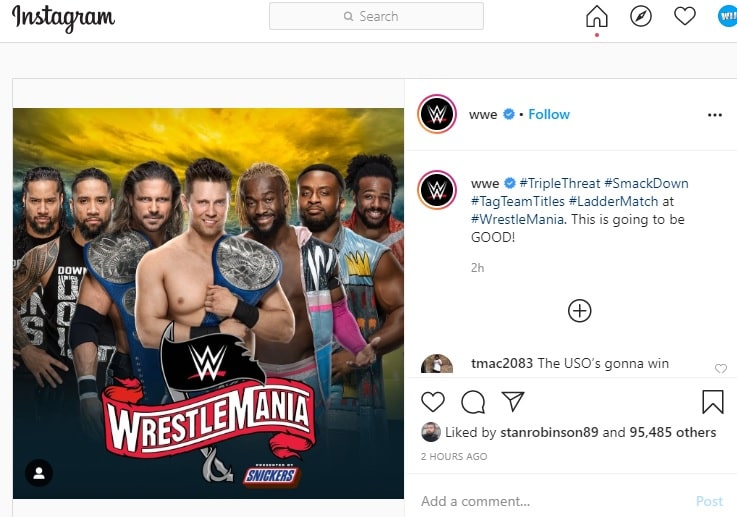Open the Explore compass icon
This screenshot has width=737, height=517.
click(640, 17)
